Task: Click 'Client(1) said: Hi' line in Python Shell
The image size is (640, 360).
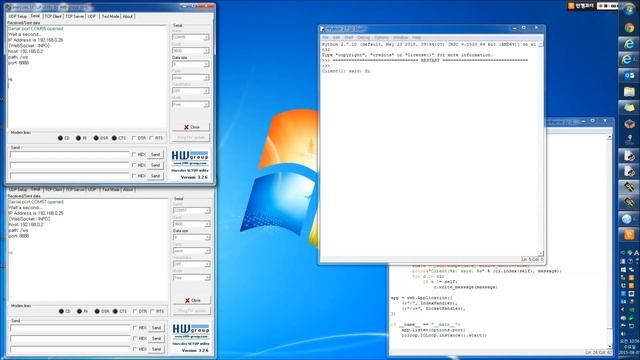Action: [x=346, y=71]
